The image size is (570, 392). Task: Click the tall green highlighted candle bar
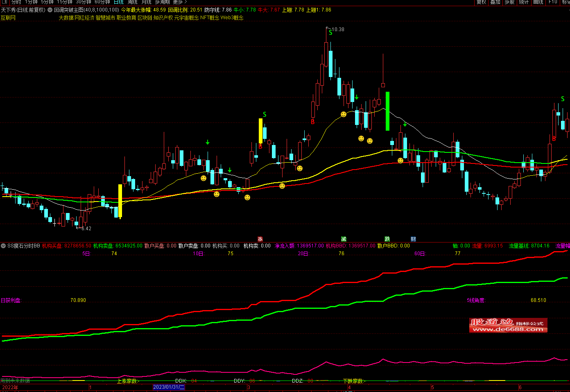[x=387, y=111]
